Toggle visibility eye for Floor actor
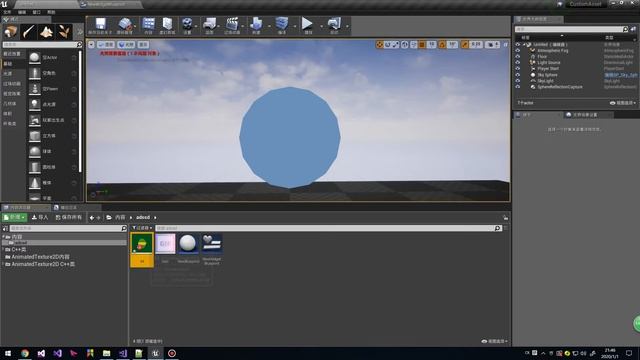 coord(518,56)
